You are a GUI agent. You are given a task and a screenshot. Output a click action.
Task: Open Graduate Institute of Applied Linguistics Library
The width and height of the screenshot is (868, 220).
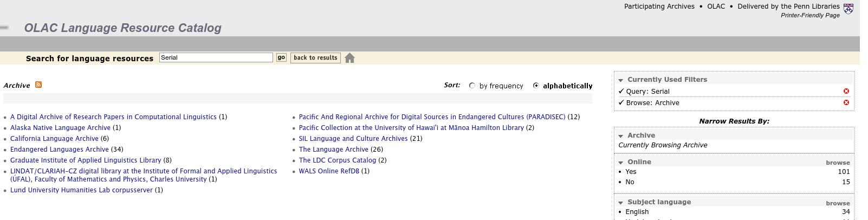[x=86, y=160]
